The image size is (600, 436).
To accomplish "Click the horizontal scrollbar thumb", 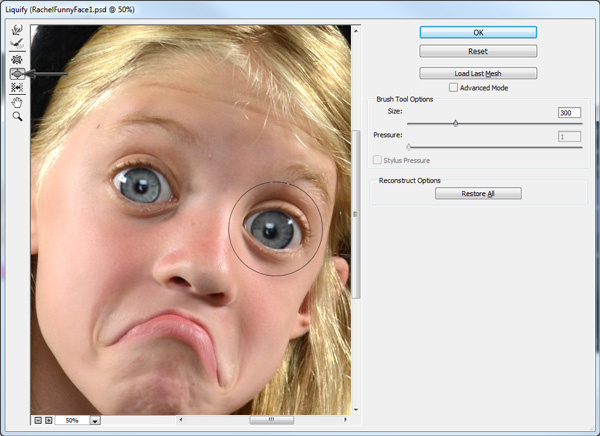I will (x=271, y=420).
